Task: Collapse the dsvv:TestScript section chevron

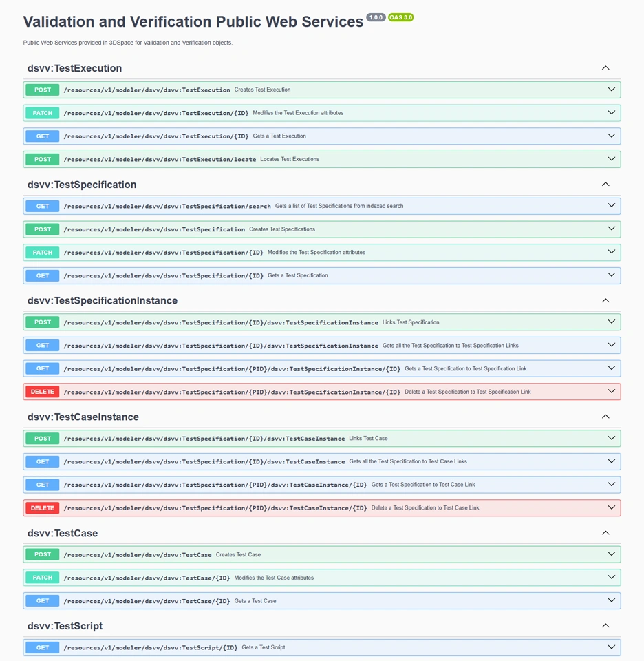Action: point(605,626)
